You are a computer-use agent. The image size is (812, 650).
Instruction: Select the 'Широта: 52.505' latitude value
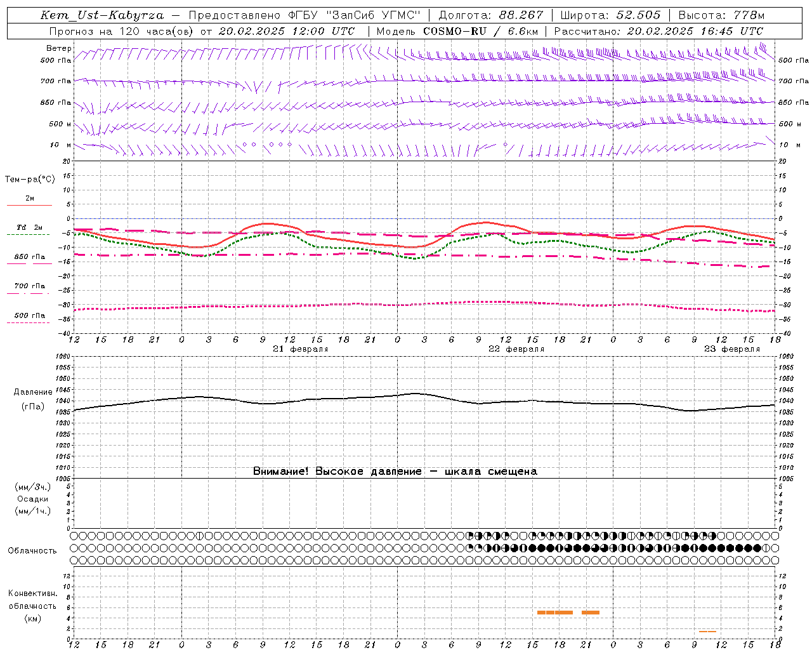tap(610, 15)
